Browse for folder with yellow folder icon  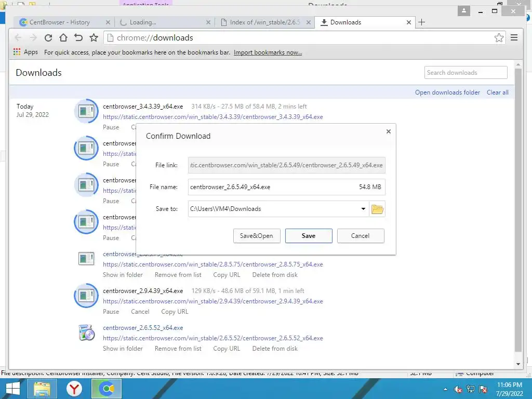click(377, 209)
